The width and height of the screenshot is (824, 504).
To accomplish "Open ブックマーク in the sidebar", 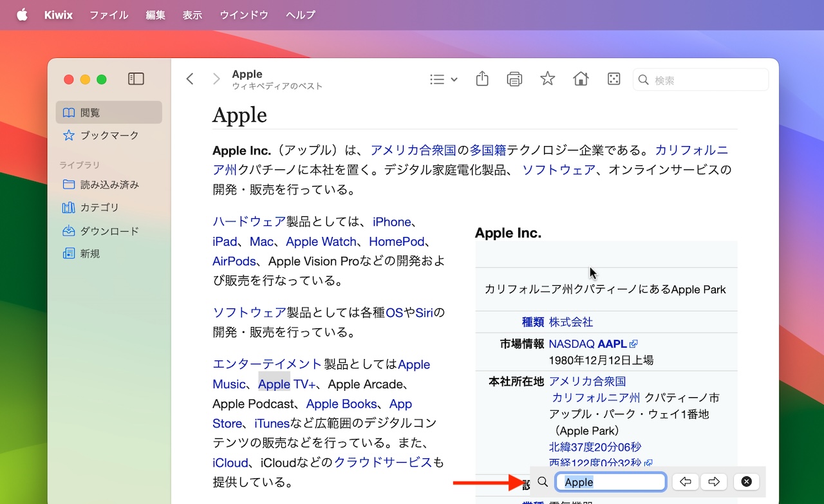I will click(109, 136).
